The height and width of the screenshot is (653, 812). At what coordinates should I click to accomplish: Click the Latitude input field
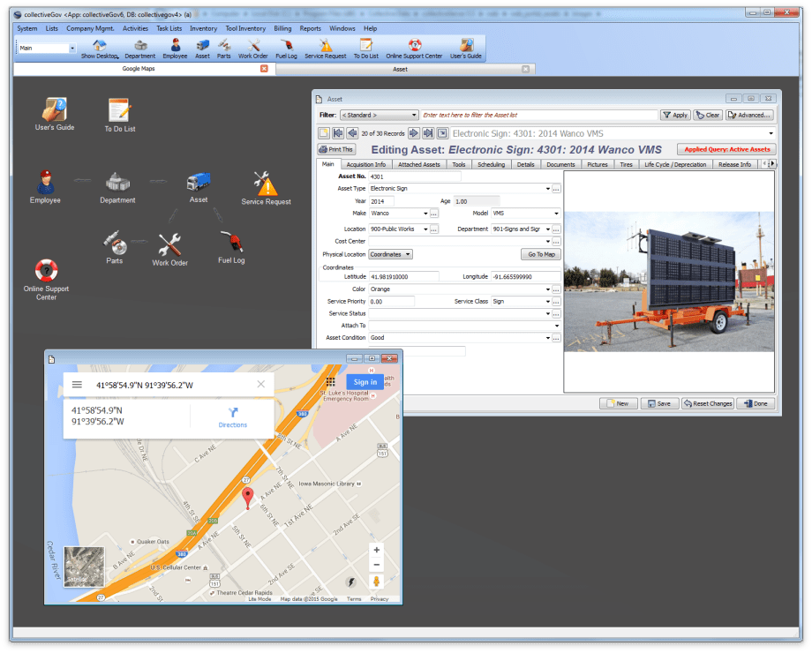[403, 276]
